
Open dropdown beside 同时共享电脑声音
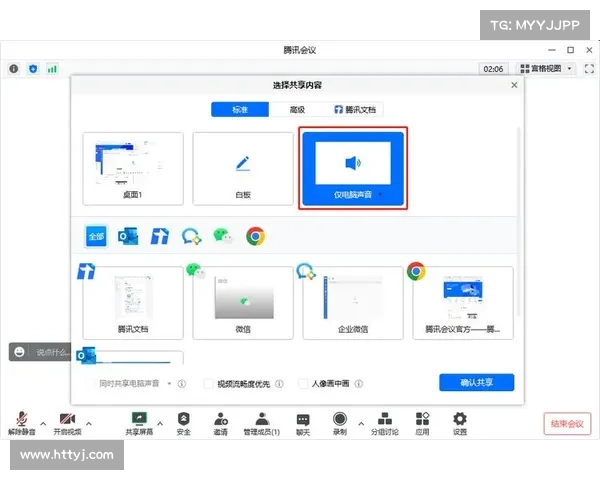(x=169, y=384)
